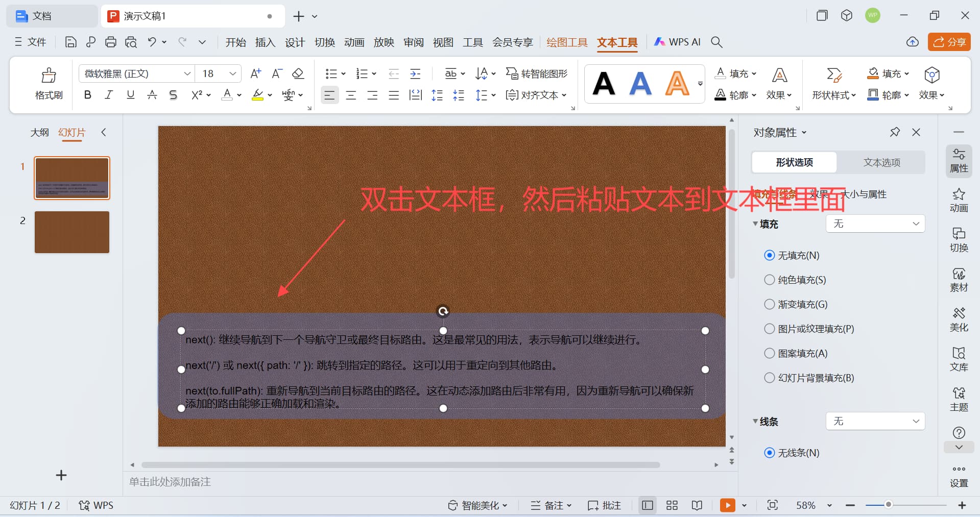Start slideshow from play button
Screen dimensions: 980x517
pyautogui.click(x=727, y=505)
